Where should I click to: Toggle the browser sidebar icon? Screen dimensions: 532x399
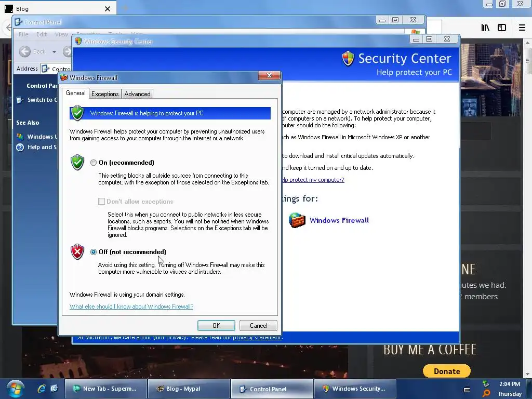tap(502, 28)
